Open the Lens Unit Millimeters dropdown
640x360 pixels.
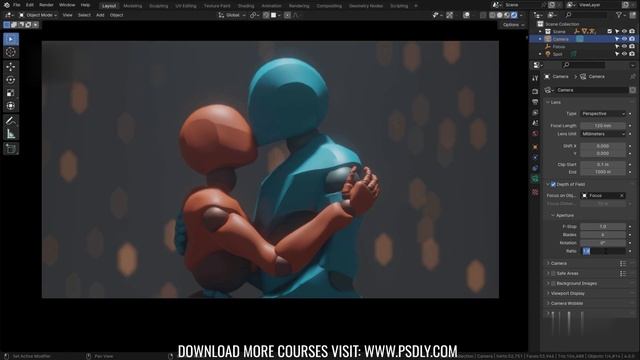click(603, 134)
